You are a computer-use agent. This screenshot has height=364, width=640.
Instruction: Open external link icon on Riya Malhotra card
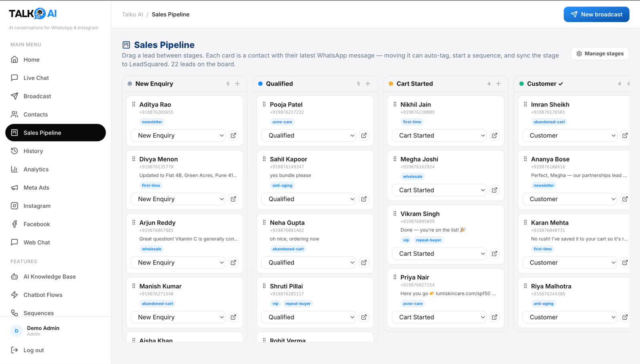(x=625, y=317)
